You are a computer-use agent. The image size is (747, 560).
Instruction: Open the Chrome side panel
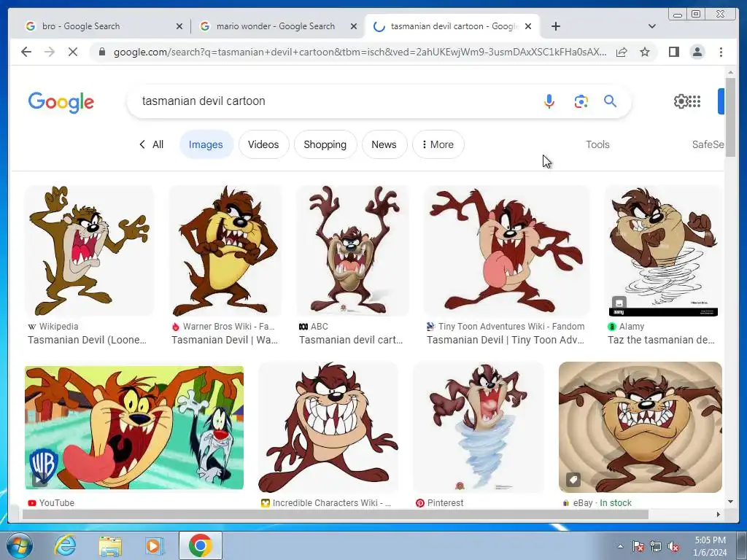673,52
